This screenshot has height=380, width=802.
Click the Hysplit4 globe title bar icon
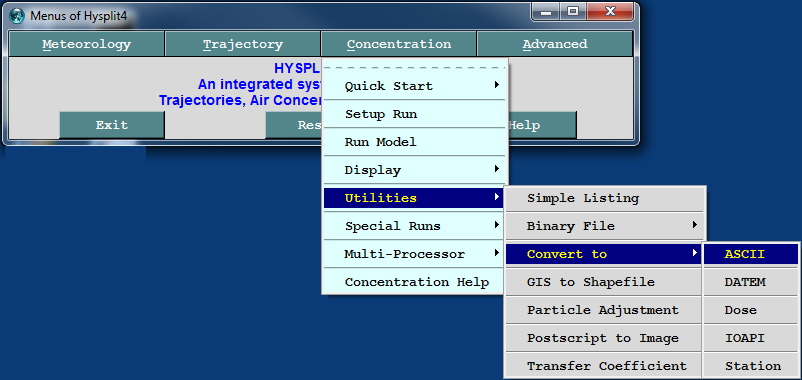point(17,15)
